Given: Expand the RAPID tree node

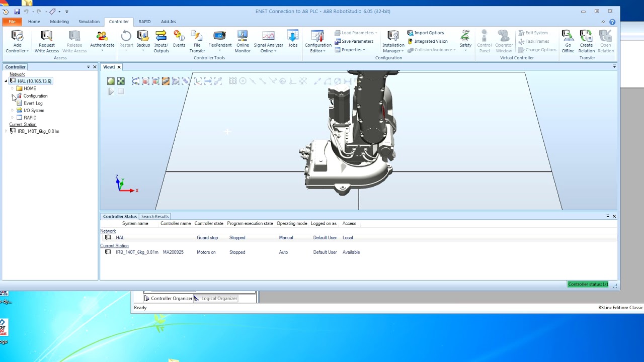Looking at the screenshot, I should [x=12, y=118].
